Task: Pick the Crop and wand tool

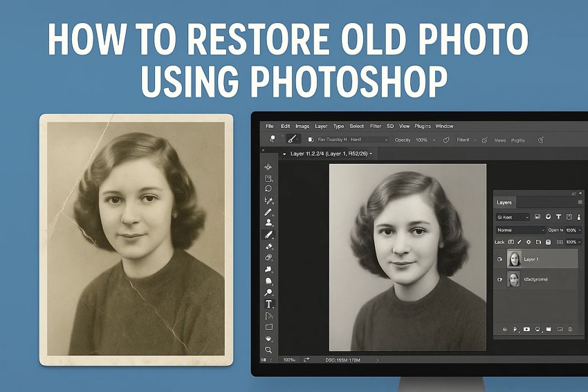Action: pyautogui.click(x=268, y=200)
